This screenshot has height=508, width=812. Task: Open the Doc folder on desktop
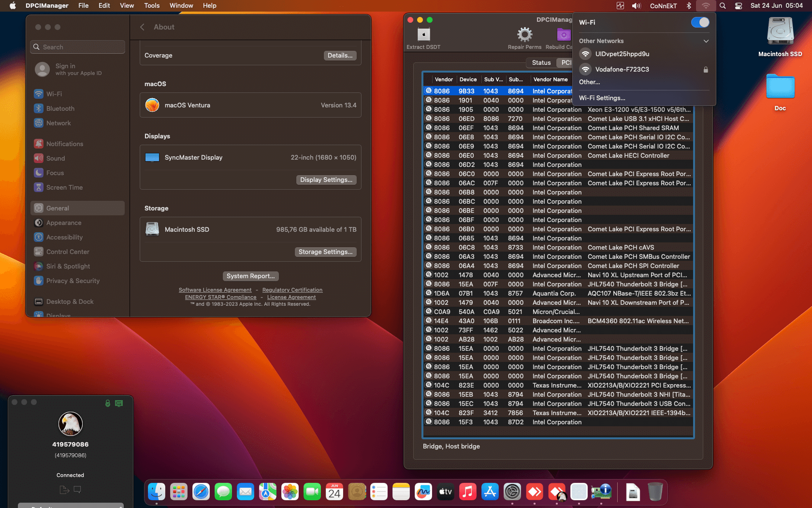[x=780, y=87]
